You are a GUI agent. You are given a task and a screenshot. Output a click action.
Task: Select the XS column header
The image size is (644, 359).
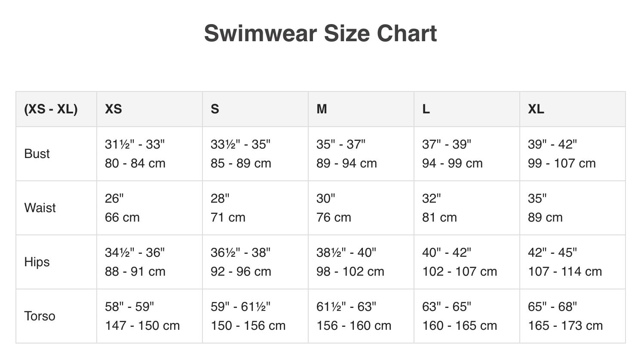[113, 109]
